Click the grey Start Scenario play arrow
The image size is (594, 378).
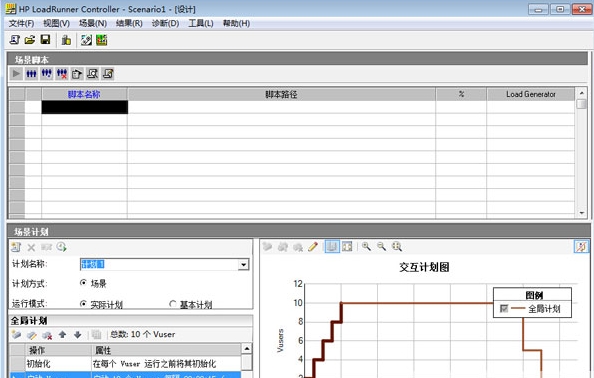(x=16, y=73)
